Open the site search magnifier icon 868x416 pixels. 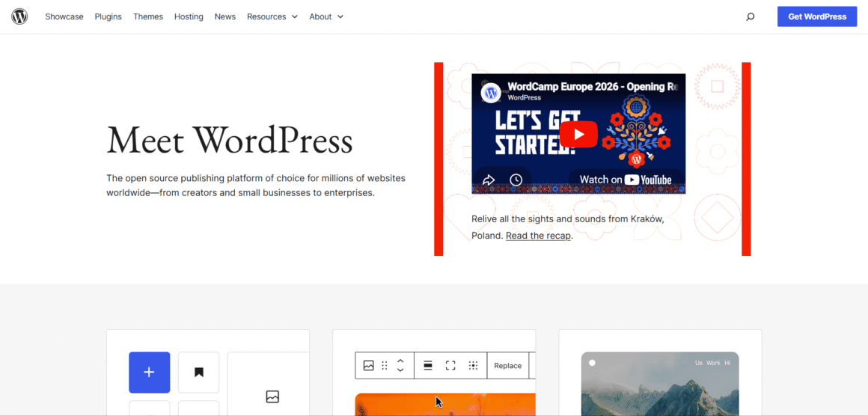click(750, 16)
